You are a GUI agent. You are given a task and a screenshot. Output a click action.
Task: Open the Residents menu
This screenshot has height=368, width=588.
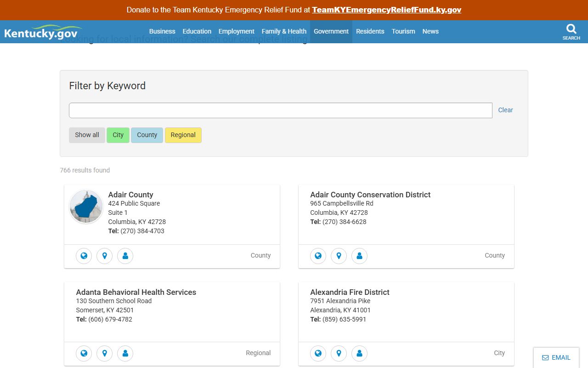(370, 31)
